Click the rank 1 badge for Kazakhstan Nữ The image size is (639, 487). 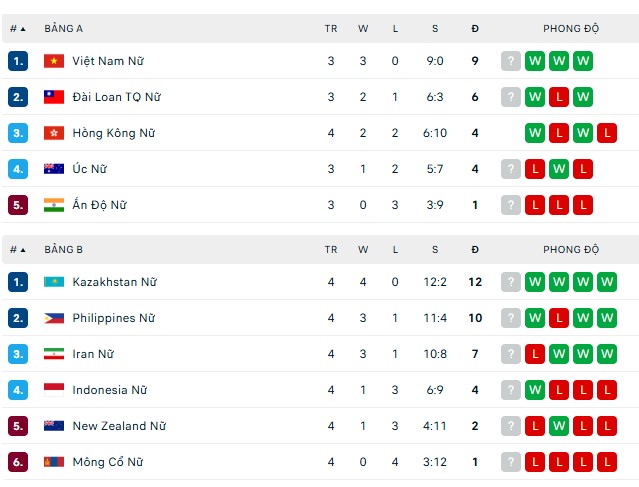tap(18, 282)
